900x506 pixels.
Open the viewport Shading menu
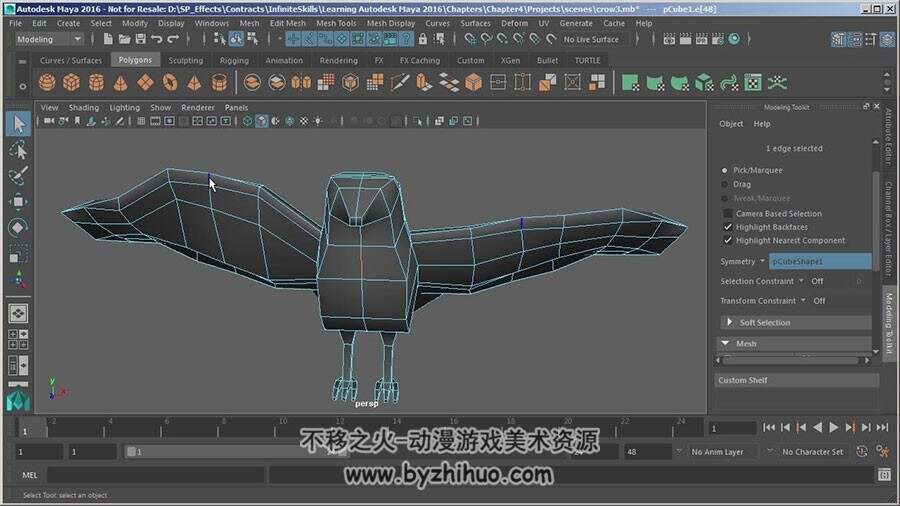84,108
